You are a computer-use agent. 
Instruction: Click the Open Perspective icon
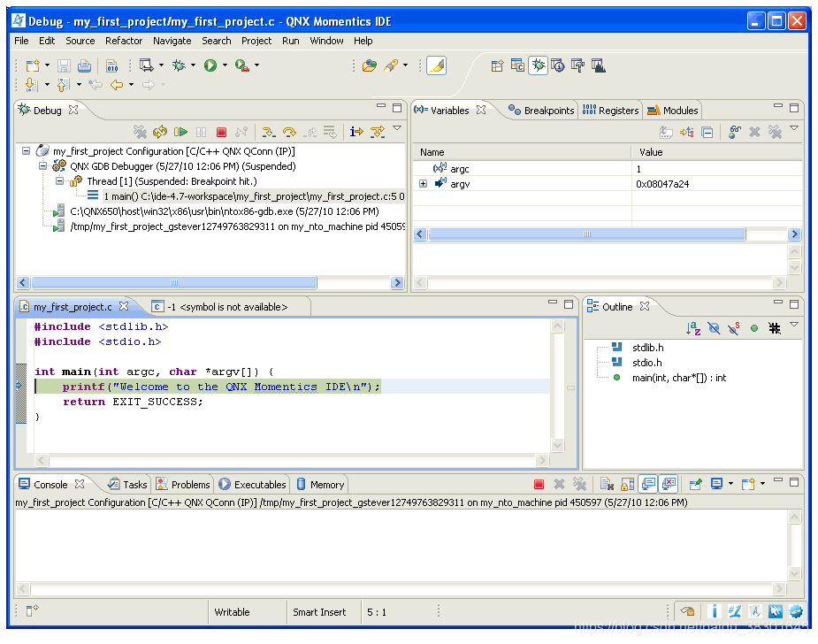[497, 65]
